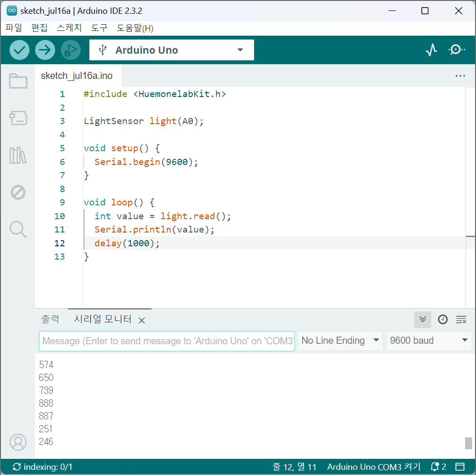Click the void setup() { line

tap(122, 148)
